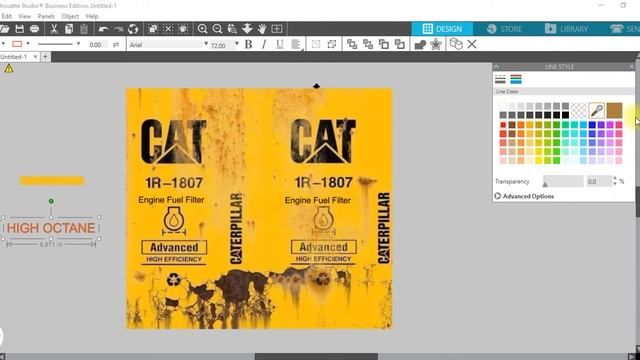Click the transparency percentage field
The height and width of the screenshot is (360, 640).
[x=599, y=182]
